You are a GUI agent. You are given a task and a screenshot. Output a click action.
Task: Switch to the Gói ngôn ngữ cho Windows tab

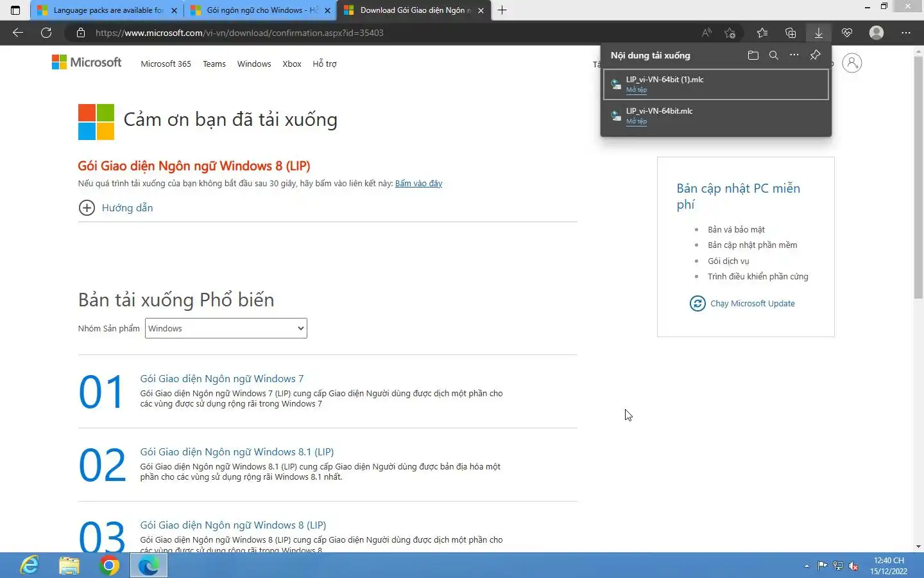tap(260, 10)
